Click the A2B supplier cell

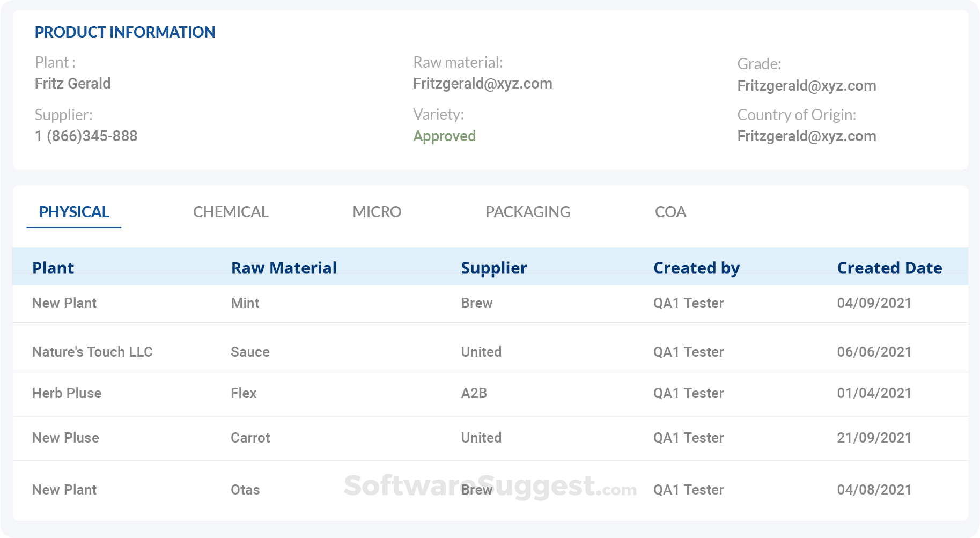pyautogui.click(x=474, y=393)
